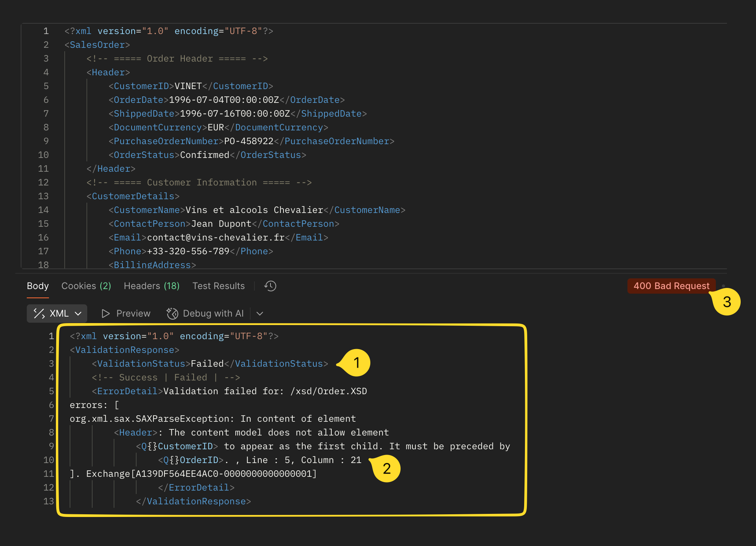This screenshot has width=756, height=546.
Task: Click line number 10 in the request editor
Action: click(x=43, y=154)
